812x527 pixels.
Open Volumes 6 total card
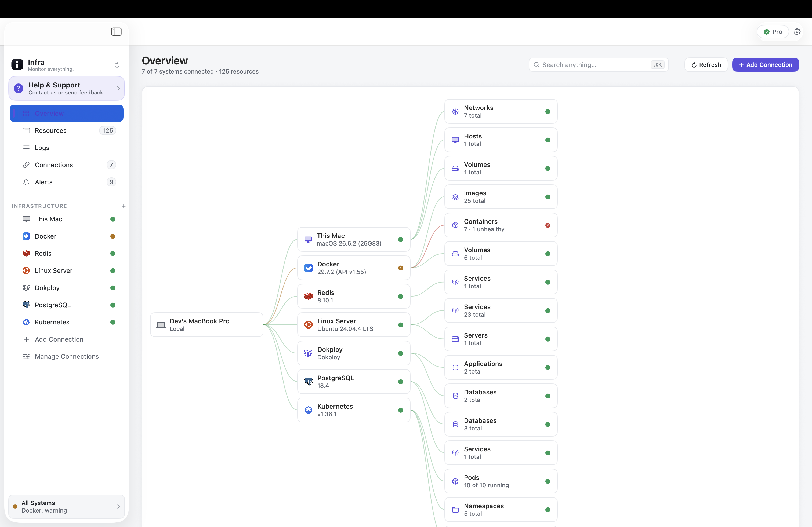coord(501,254)
